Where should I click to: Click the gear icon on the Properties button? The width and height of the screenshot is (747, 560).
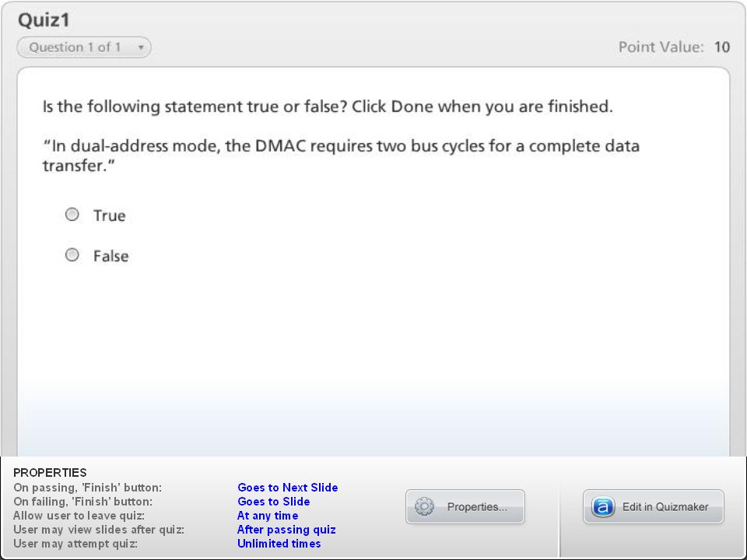coord(424,506)
